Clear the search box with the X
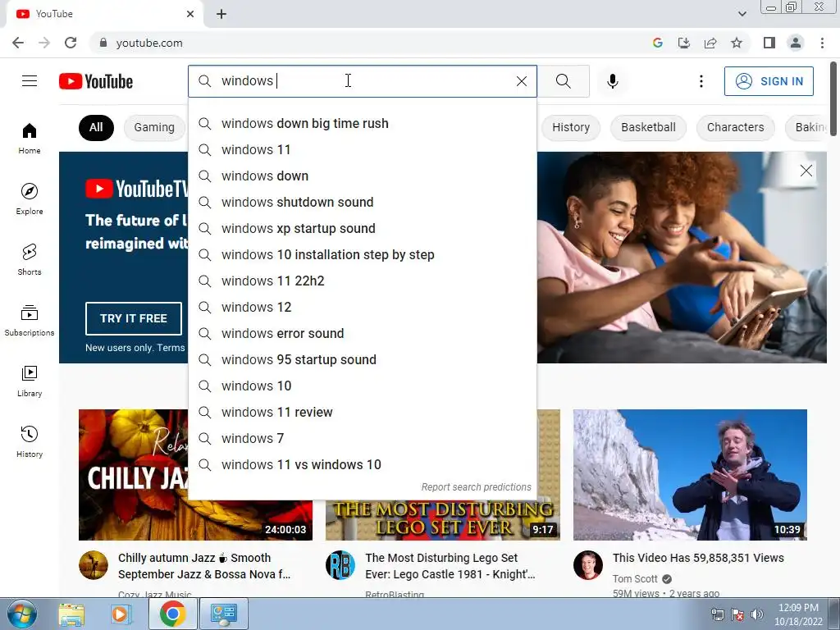840x630 pixels. pos(521,81)
